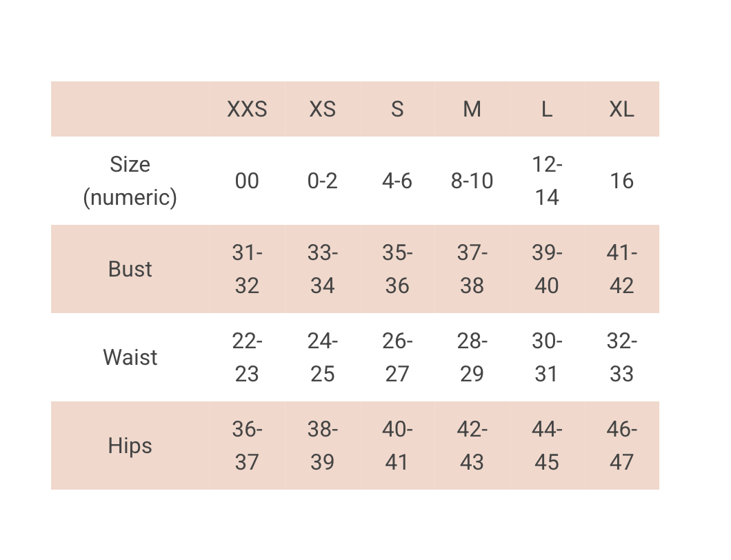Click the 38-39 hips measurement cell
Screen dimensions: 731x560
(x=322, y=446)
